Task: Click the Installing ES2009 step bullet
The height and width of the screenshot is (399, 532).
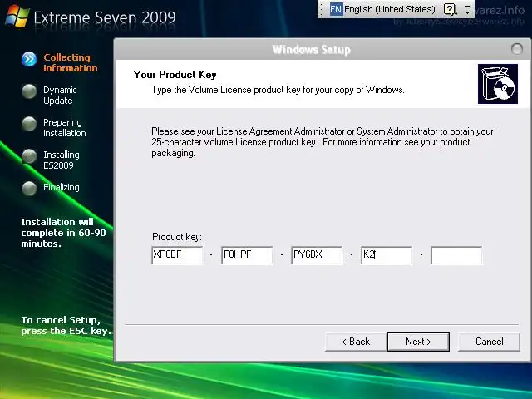Action: click(29, 156)
